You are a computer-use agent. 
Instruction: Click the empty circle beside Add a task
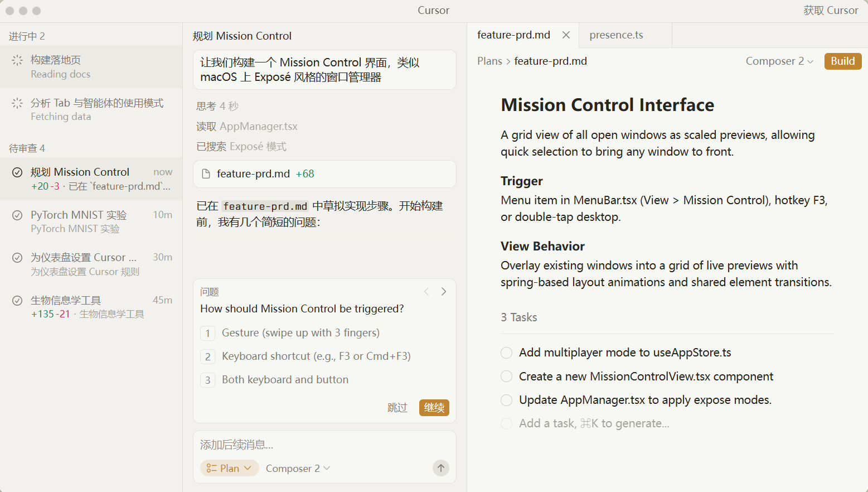[x=506, y=424]
